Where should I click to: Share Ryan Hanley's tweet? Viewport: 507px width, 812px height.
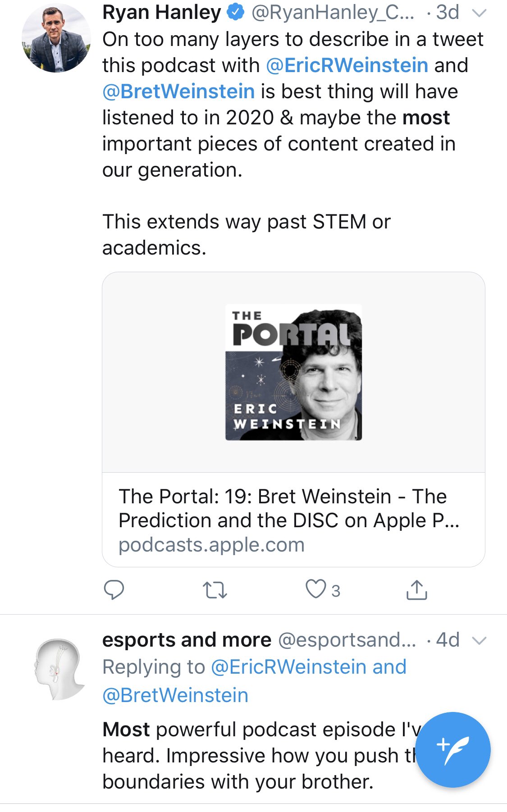tap(416, 590)
